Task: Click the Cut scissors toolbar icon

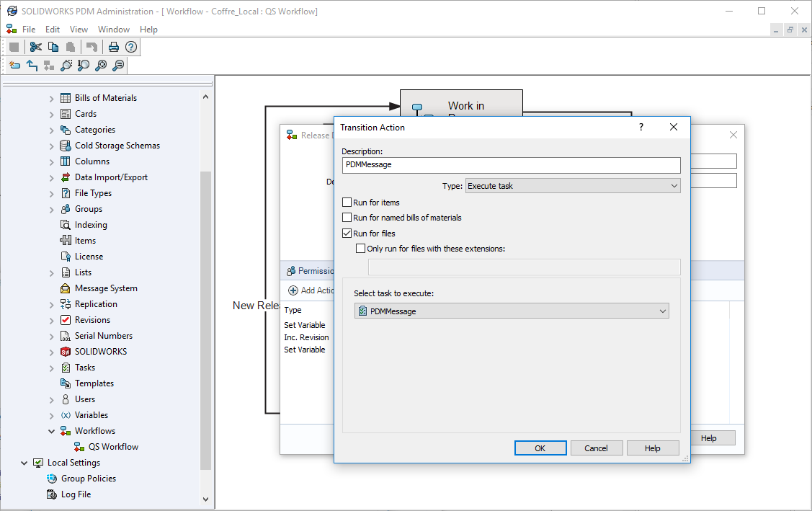Action: tap(36, 47)
